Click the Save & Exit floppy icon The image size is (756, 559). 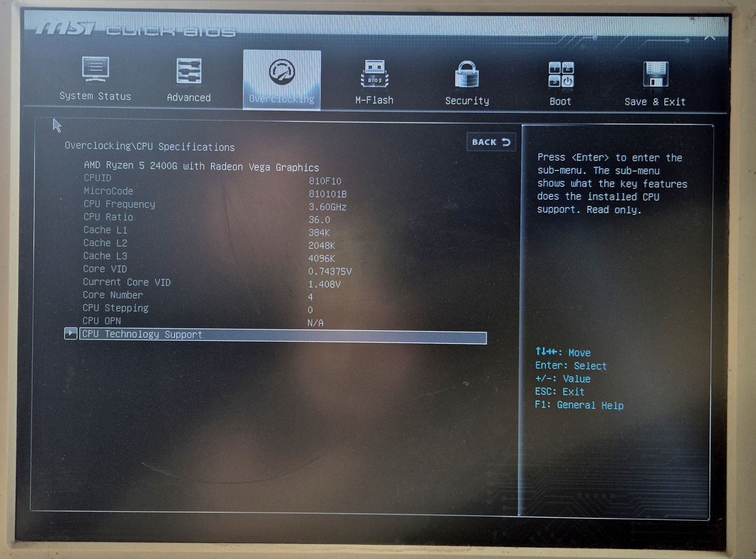(x=655, y=75)
